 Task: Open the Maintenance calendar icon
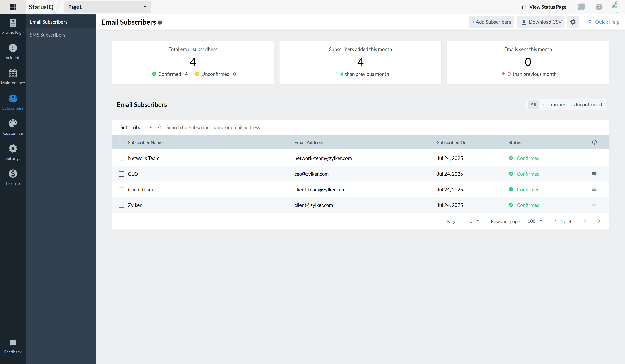(13, 73)
